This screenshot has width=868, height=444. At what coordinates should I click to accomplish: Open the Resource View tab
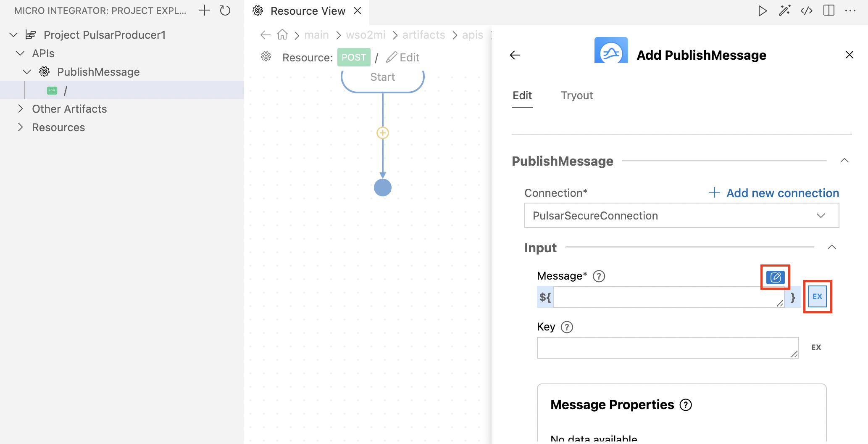(308, 11)
